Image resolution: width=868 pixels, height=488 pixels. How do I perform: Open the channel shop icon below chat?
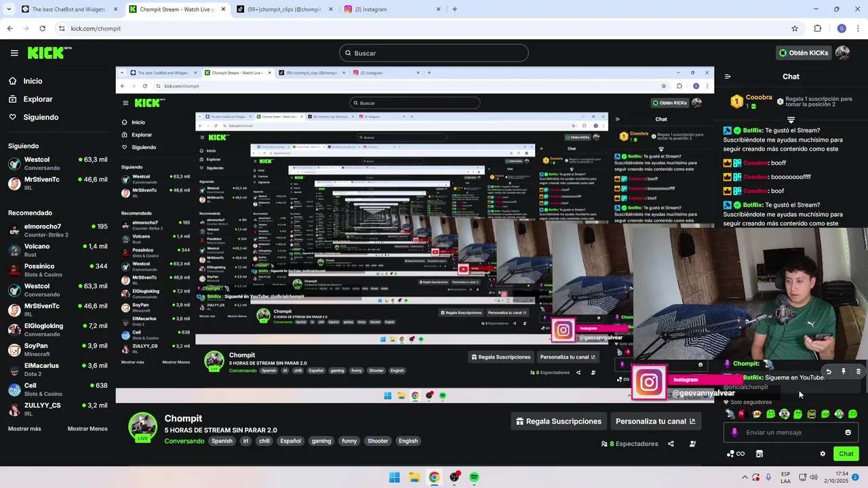click(x=759, y=454)
